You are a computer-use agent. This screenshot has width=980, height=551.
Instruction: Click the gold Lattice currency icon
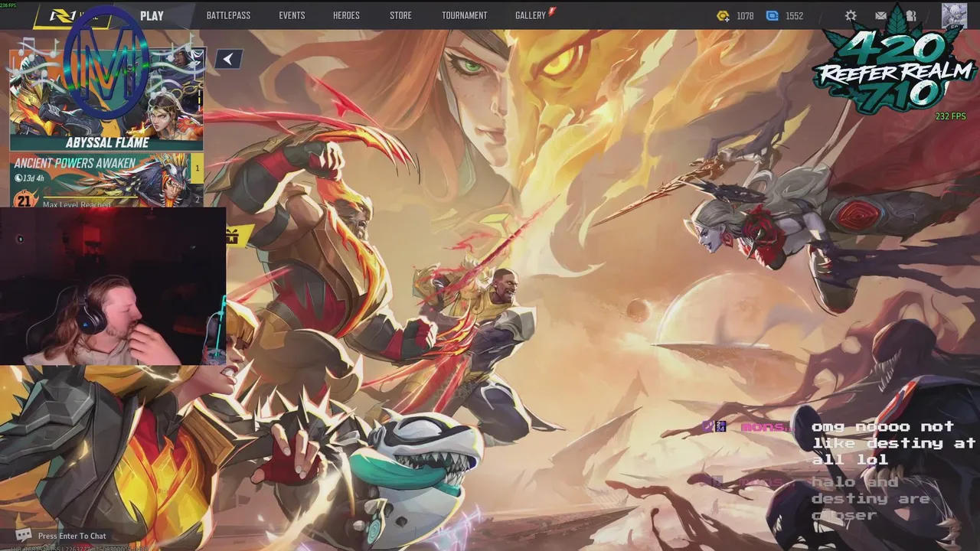(723, 15)
